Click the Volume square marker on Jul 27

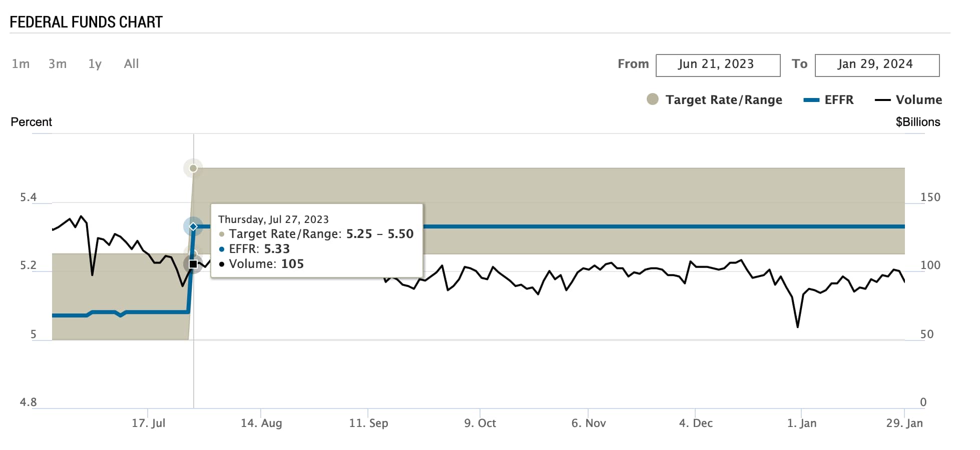(x=193, y=264)
